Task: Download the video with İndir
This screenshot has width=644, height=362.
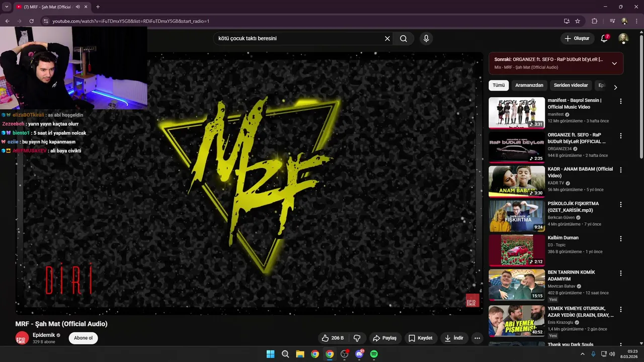Action: (x=454, y=338)
